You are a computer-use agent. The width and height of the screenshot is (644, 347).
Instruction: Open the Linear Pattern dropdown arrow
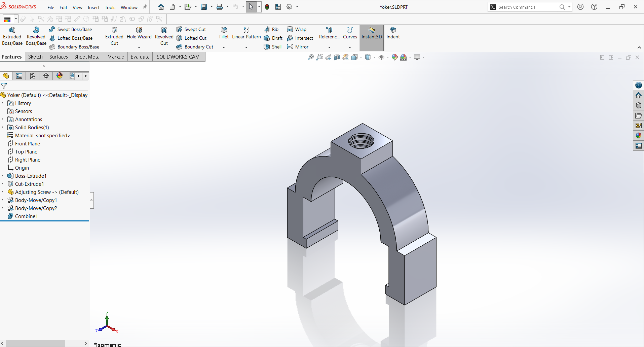click(247, 47)
